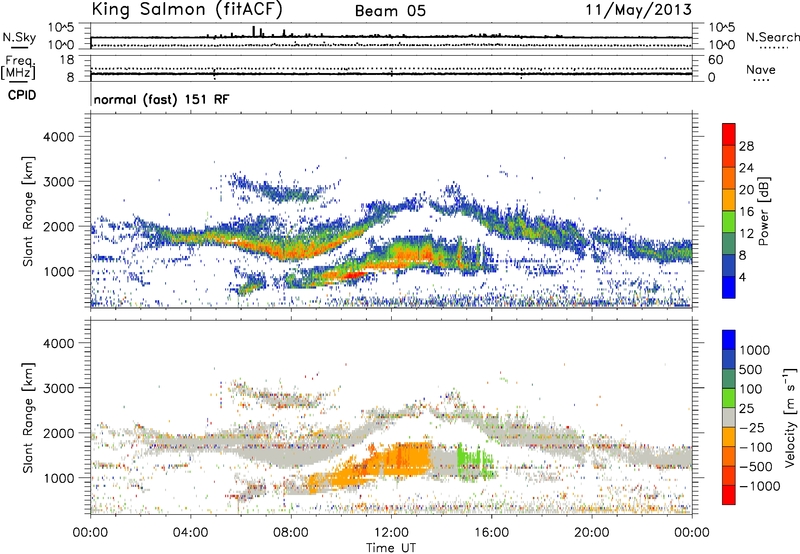Click the "04:00" time axis label
Viewport: 800px width, 554px height.
pyautogui.click(x=190, y=533)
